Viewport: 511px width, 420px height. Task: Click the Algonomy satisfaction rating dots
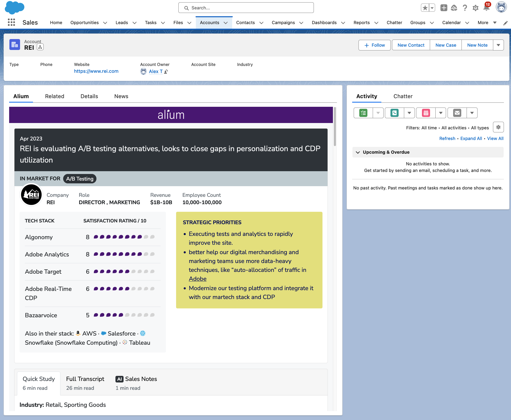[124, 237]
